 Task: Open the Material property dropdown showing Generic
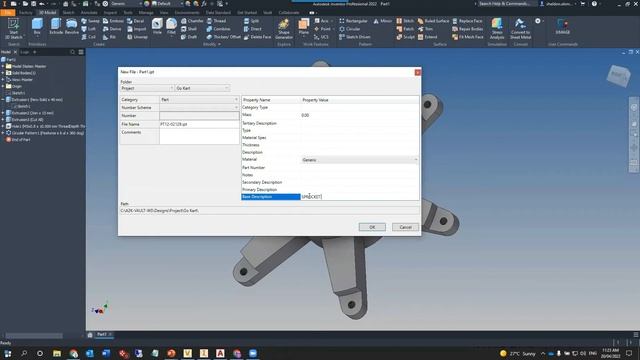[x=360, y=160]
